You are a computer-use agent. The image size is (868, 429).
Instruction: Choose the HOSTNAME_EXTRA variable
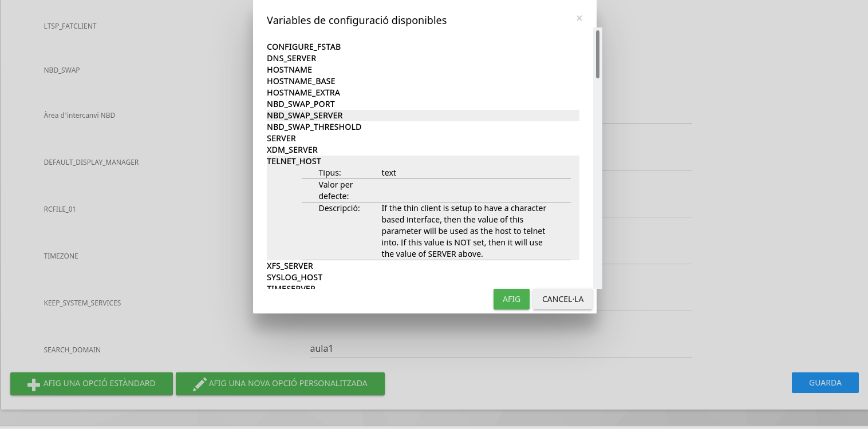[303, 93]
